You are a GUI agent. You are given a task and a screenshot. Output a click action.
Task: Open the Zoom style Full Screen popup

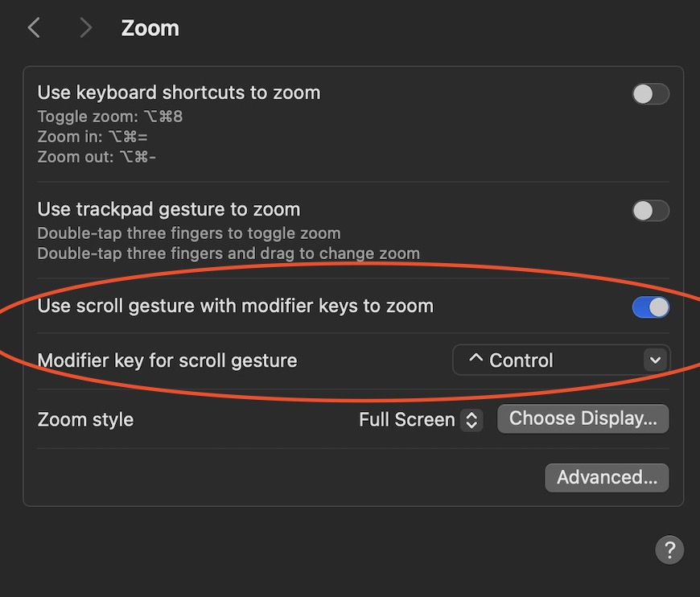421,420
